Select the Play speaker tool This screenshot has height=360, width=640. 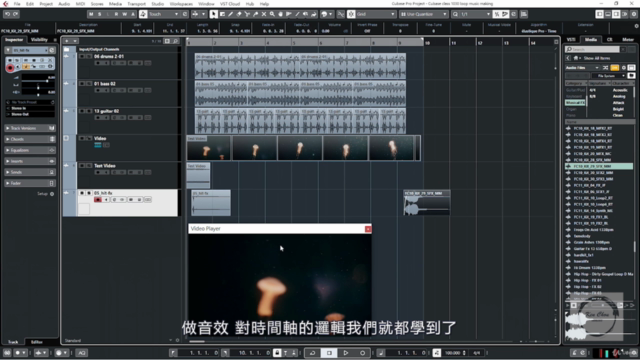point(305,14)
